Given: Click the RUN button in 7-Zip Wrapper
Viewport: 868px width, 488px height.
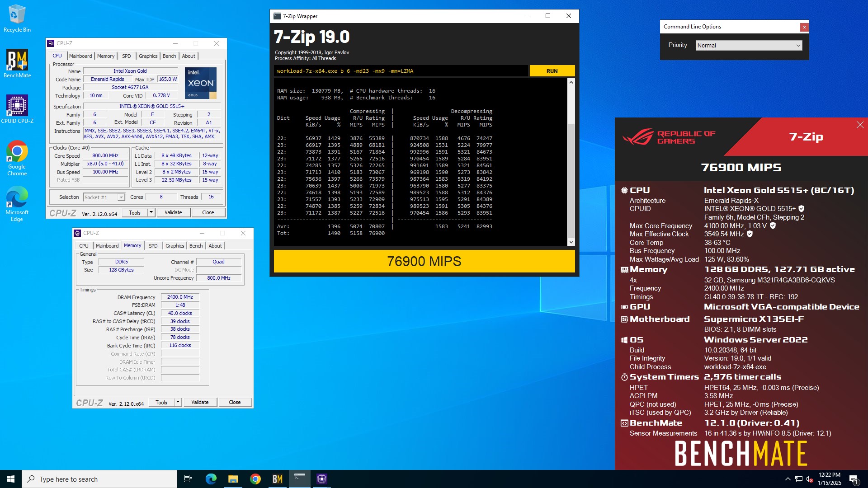Looking at the screenshot, I should tap(552, 71).
